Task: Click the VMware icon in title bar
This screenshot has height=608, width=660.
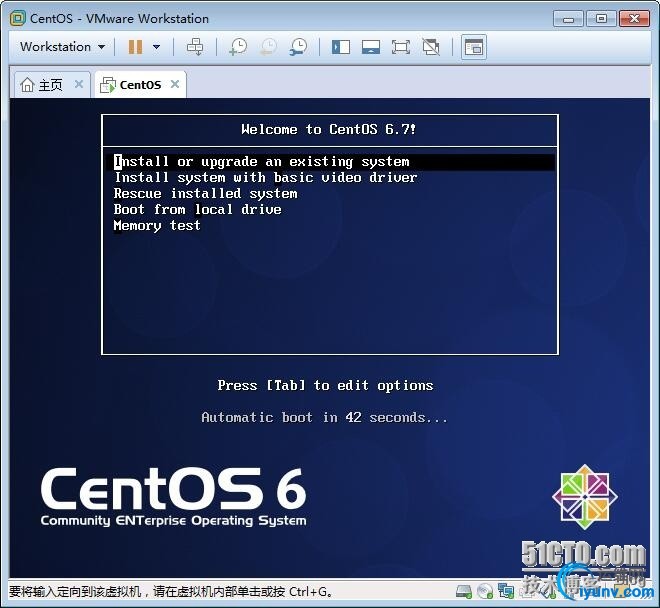Action: tap(18, 19)
